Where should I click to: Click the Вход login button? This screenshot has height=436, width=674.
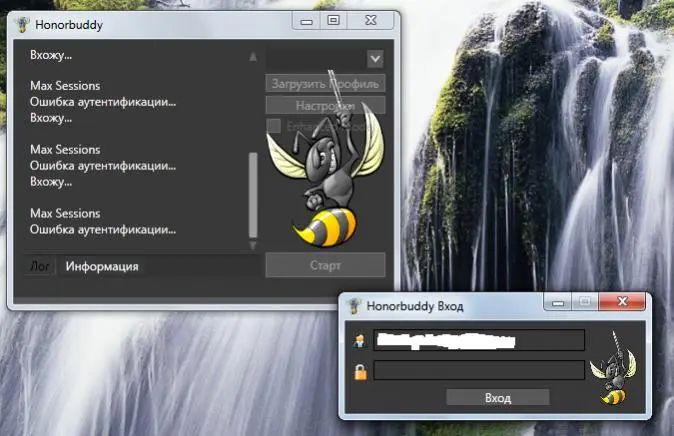coord(497,398)
